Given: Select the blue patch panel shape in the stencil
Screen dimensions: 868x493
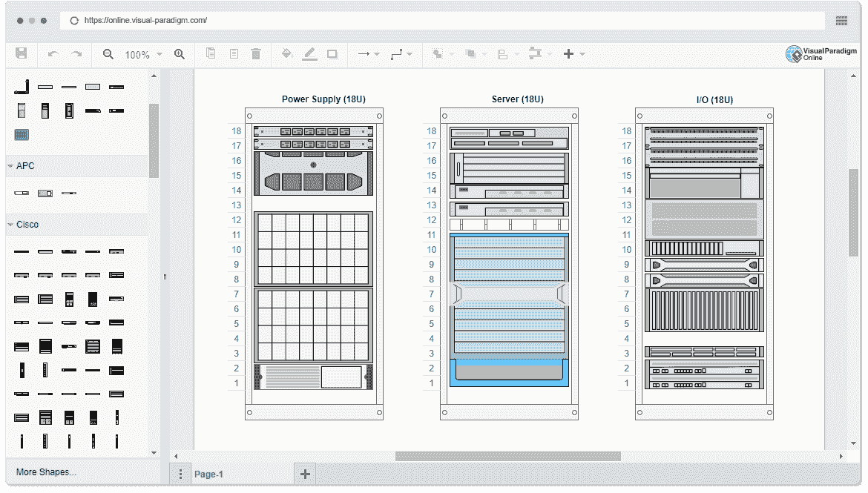Looking at the screenshot, I should (x=22, y=134).
